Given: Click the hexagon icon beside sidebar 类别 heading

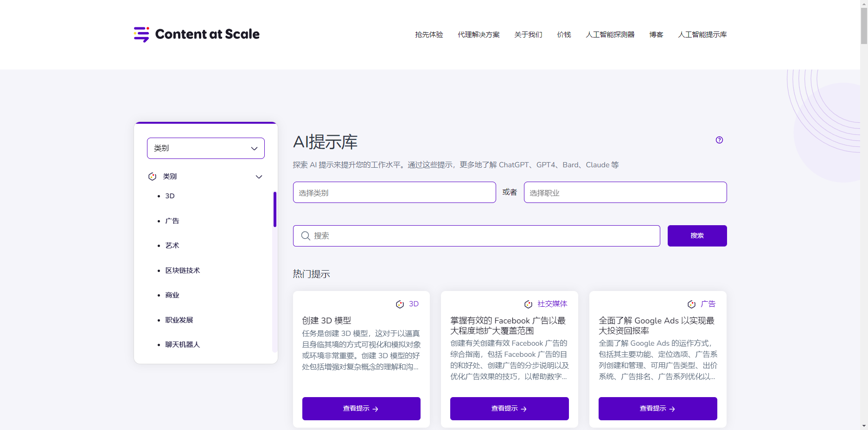Looking at the screenshot, I should pos(152,177).
